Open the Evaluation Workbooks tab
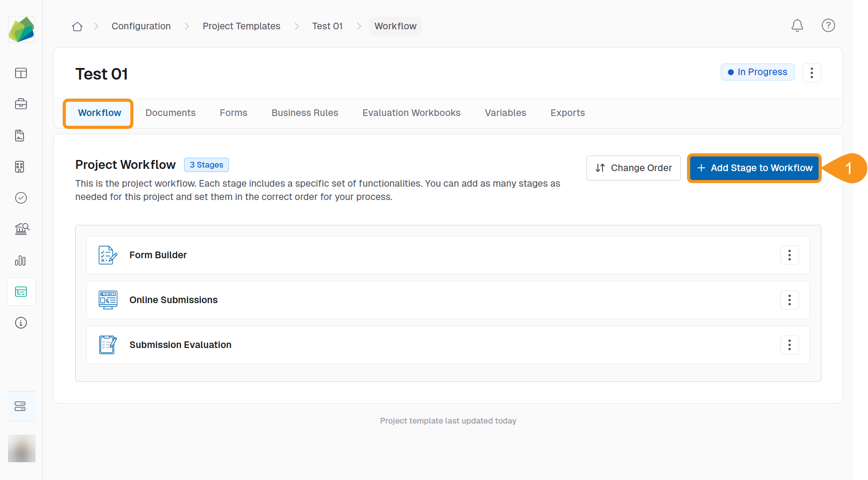The width and height of the screenshot is (868, 480). [x=411, y=113]
